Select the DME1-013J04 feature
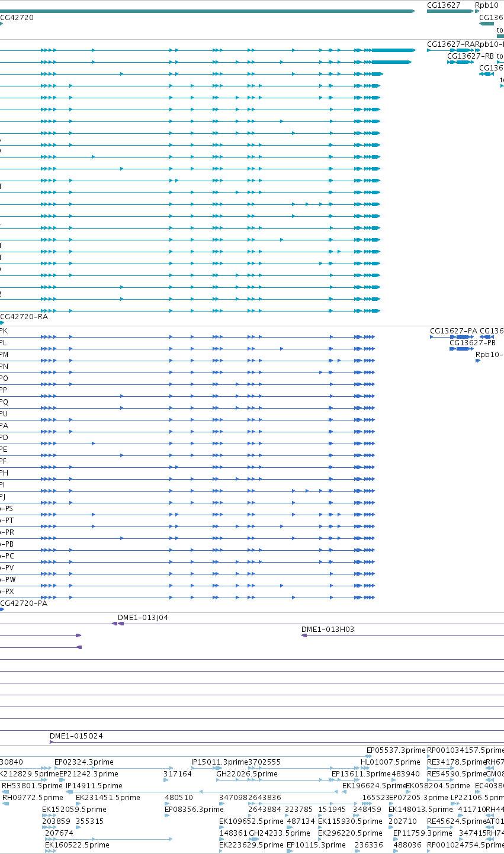 tap(143, 618)
